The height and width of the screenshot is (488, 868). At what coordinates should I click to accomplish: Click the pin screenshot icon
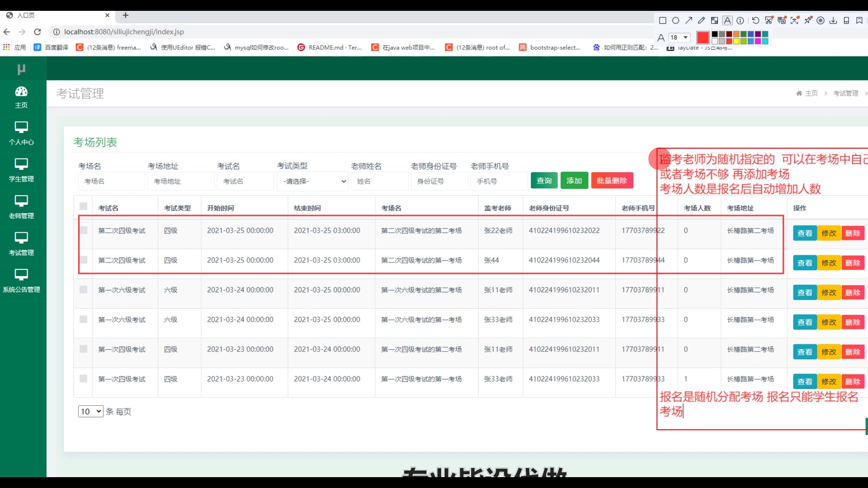808,20
